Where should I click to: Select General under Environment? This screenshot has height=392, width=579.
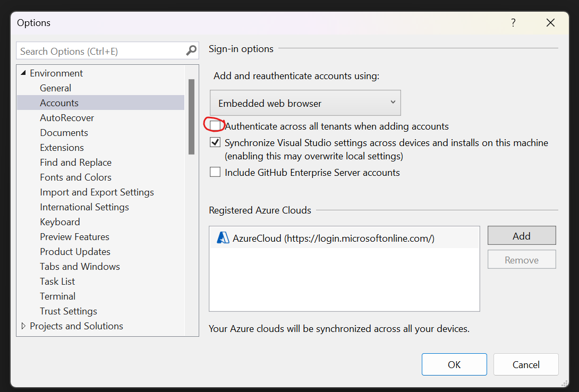[55, 88]
